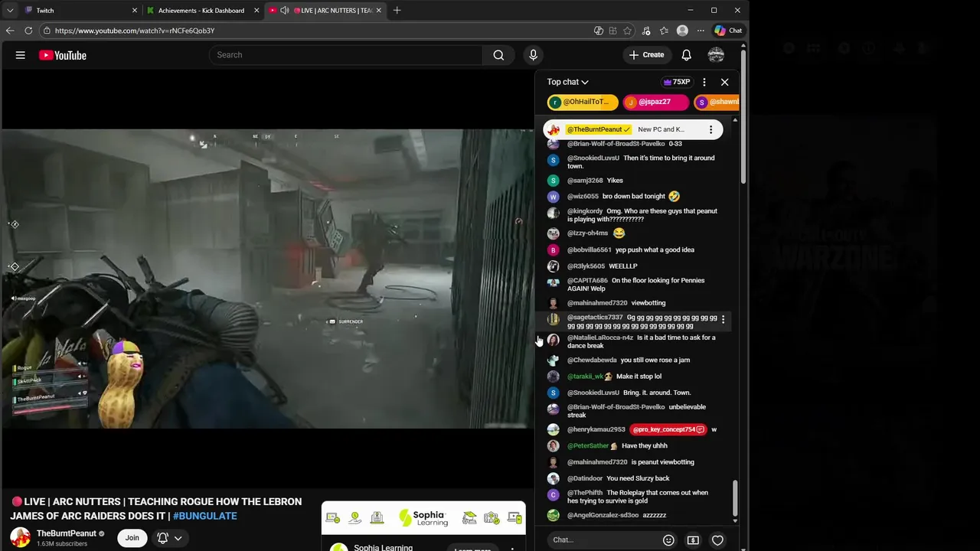This screenshot has height=551, width=980.
Task: Click the browser address bar URL
Action: coord(135,31)
